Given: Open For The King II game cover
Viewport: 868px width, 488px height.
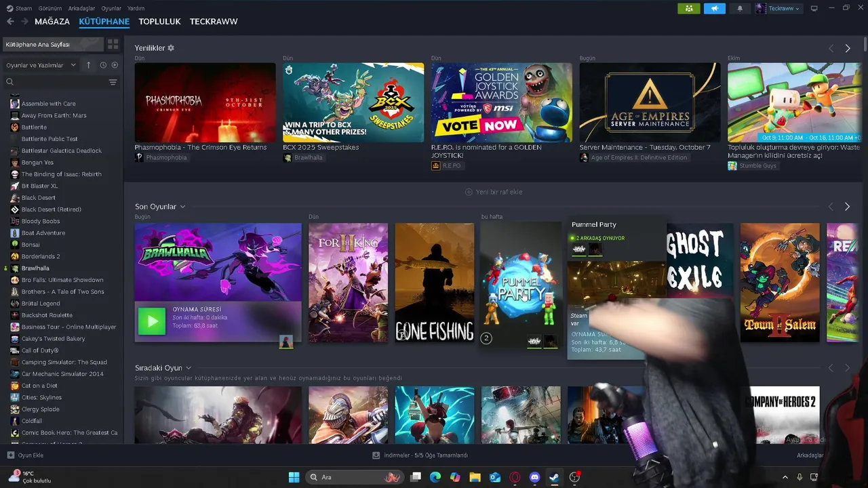Looking at the screenshot, I should click(348, 283).
